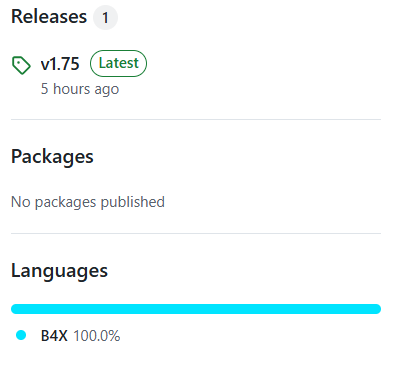Viewport: 420px width, 367px height.
Task: Click the cyan language breakdown bar
Action: click(x=196, y=309)
